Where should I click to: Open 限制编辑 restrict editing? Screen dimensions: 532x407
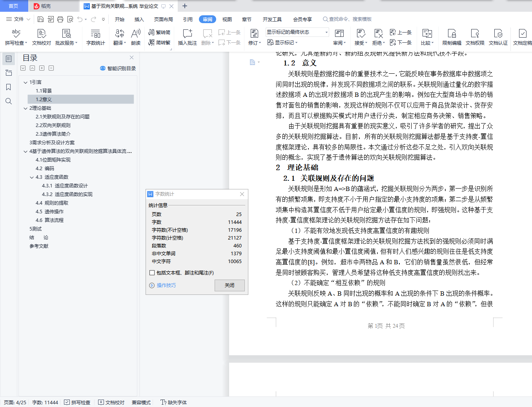452,37
